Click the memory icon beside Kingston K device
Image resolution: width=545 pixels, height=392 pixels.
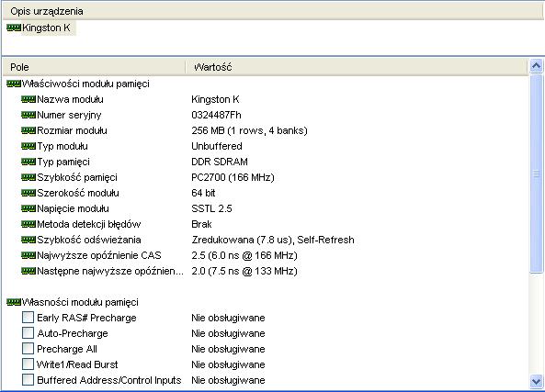14,28
